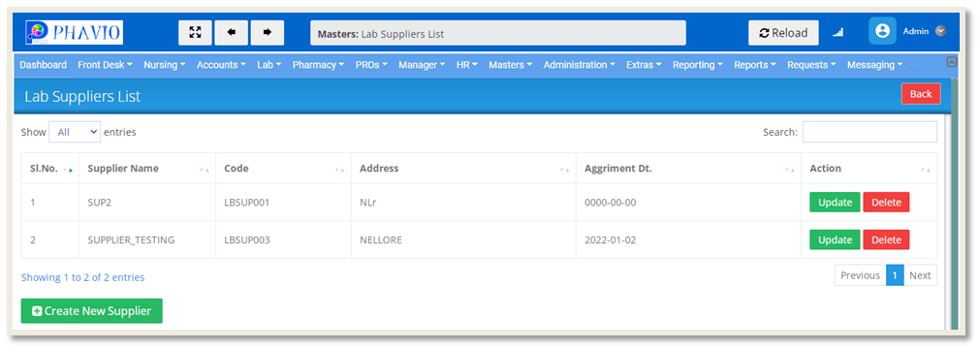Expand the Pharmacy menu
The height and width of the screenshot is (350, 980).
(319, 65)
